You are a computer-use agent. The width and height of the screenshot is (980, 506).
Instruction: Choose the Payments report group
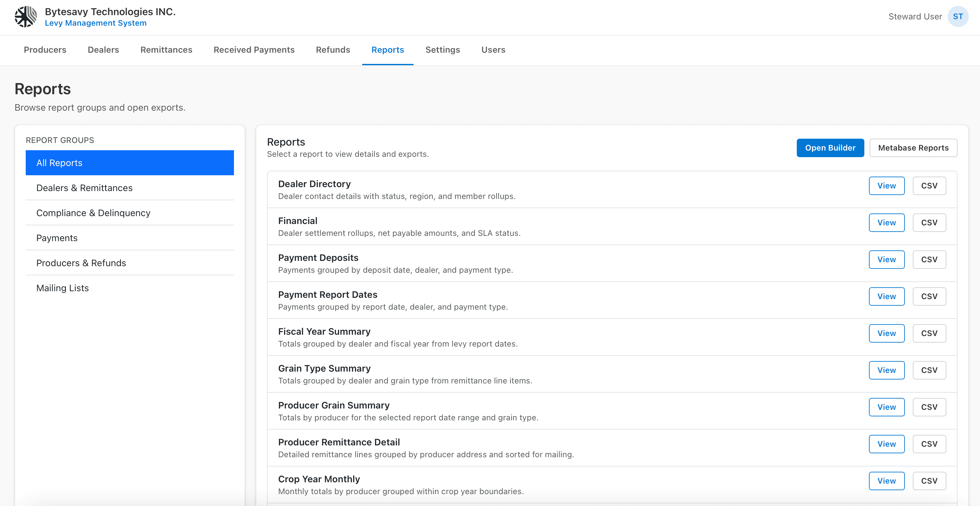point(130,238)
